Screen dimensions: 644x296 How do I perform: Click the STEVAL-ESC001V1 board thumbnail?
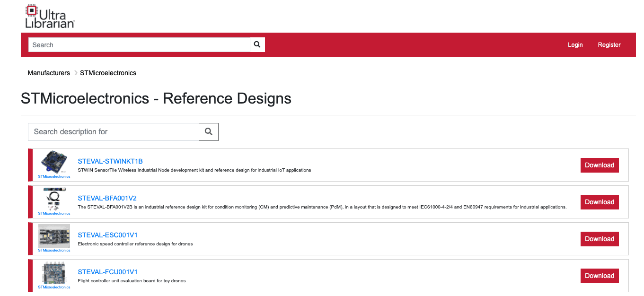54,235
